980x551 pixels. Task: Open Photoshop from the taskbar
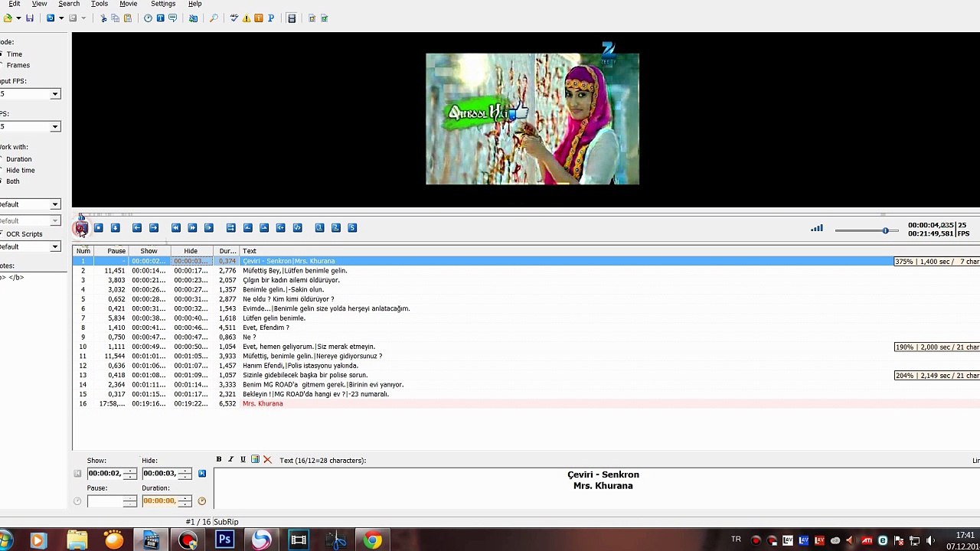pos(224,540)
